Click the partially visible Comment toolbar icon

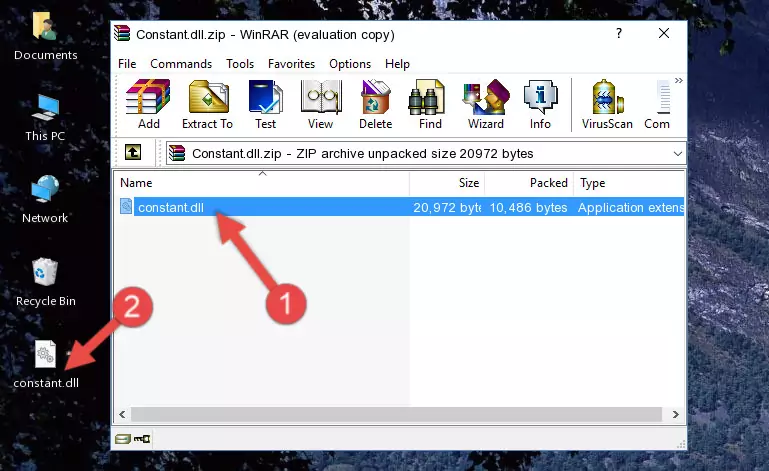tap(657, 105)
